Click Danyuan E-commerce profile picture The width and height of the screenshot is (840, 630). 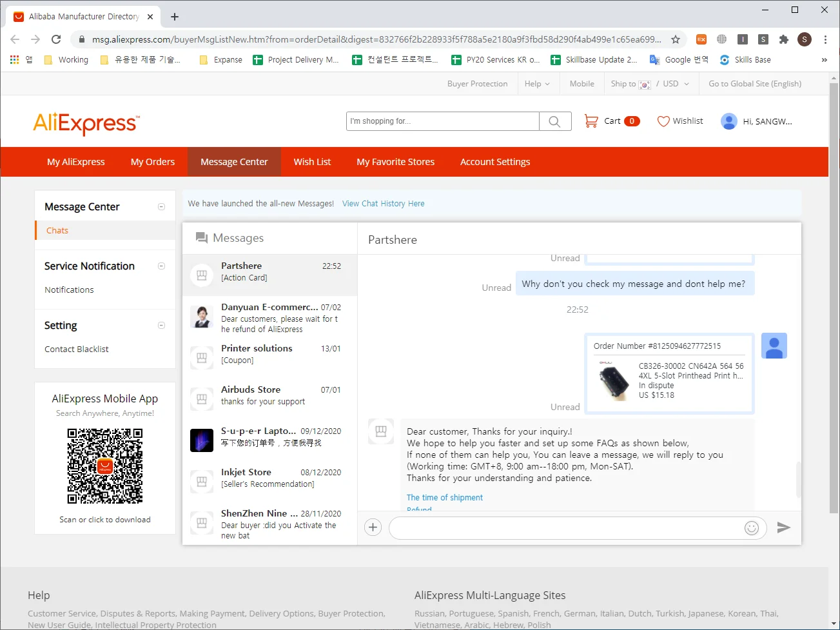[202, 317]
